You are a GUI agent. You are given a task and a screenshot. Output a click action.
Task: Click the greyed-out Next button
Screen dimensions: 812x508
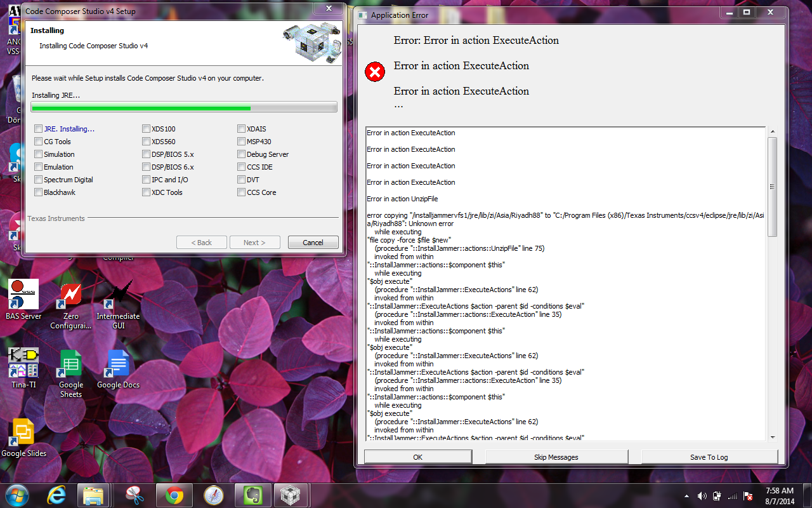click(254, 243)
